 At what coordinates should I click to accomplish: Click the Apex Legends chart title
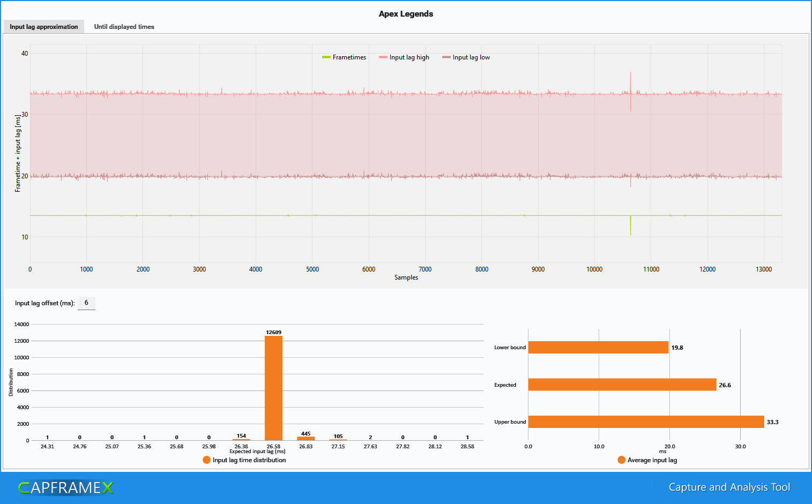point(406,14)
